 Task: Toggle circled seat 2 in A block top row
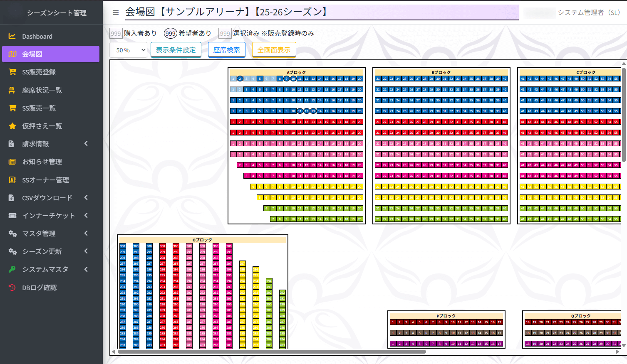point(240,79)
